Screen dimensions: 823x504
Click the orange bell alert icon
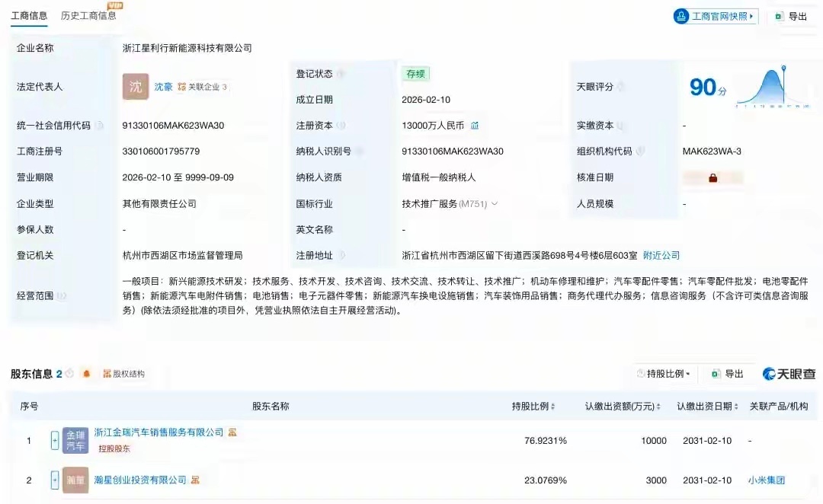87,373
